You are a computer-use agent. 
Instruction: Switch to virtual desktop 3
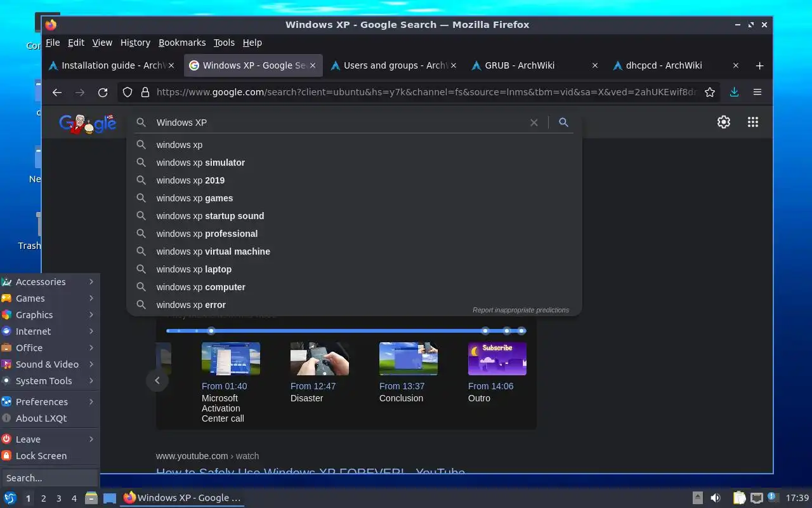point(58,498)
